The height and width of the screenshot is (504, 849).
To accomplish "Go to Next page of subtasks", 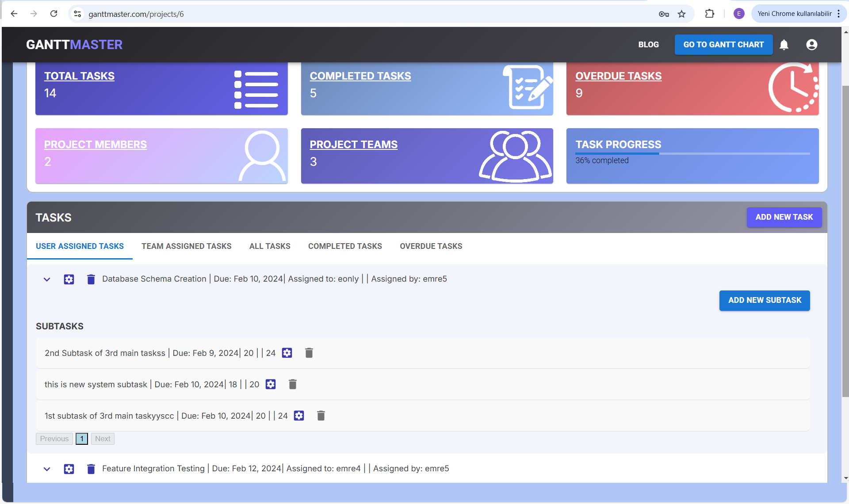I will 102,439.
